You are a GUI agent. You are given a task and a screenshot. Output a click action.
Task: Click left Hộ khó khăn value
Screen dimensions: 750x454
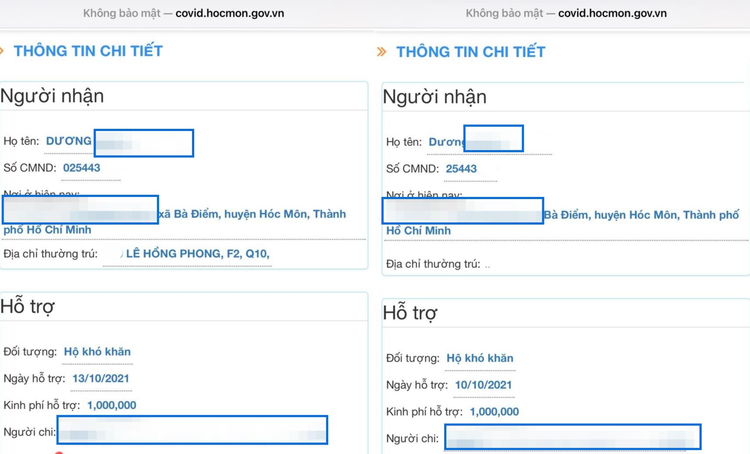97,352
